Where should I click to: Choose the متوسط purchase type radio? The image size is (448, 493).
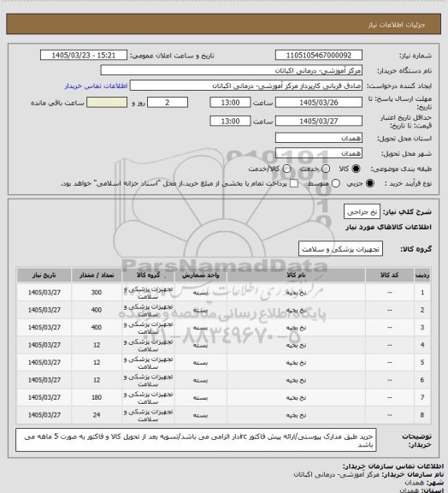[x=336, y=183]
